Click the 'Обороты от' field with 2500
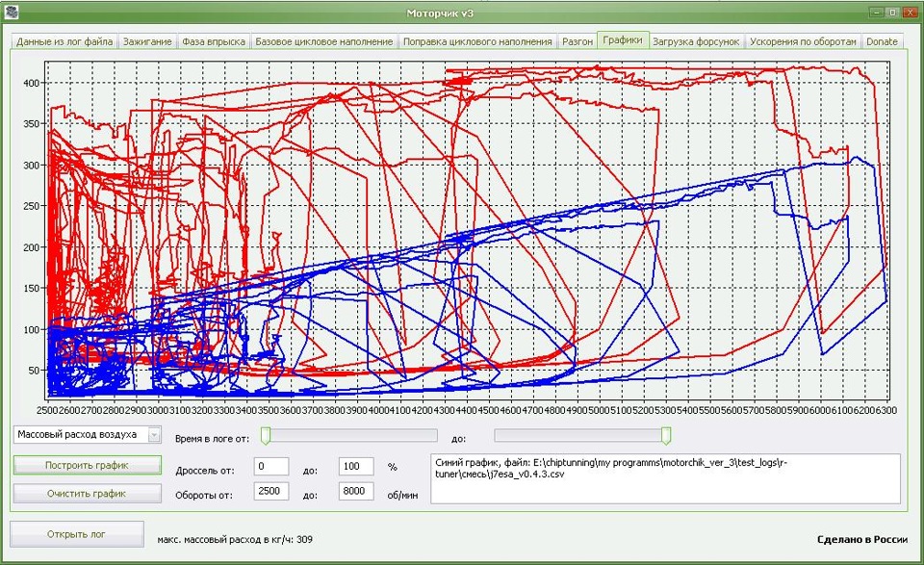Viewport: 924px width, 565px height. pos(271,491)
